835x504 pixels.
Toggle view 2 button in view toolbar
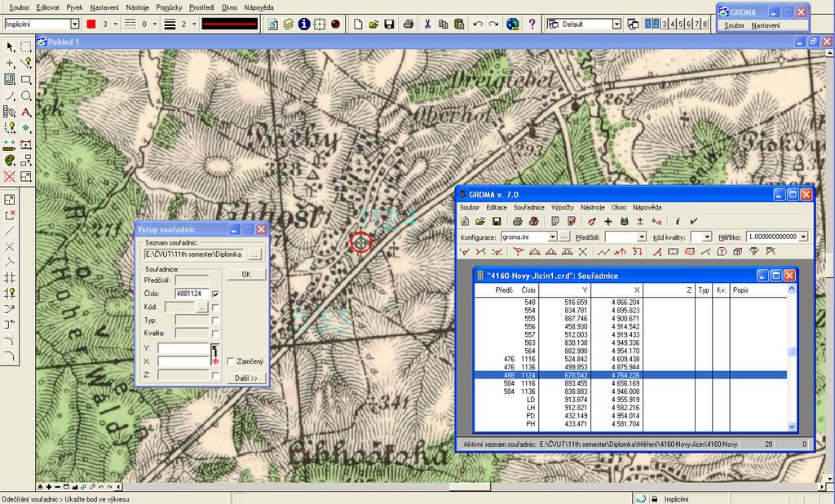(x=656, y=24)
